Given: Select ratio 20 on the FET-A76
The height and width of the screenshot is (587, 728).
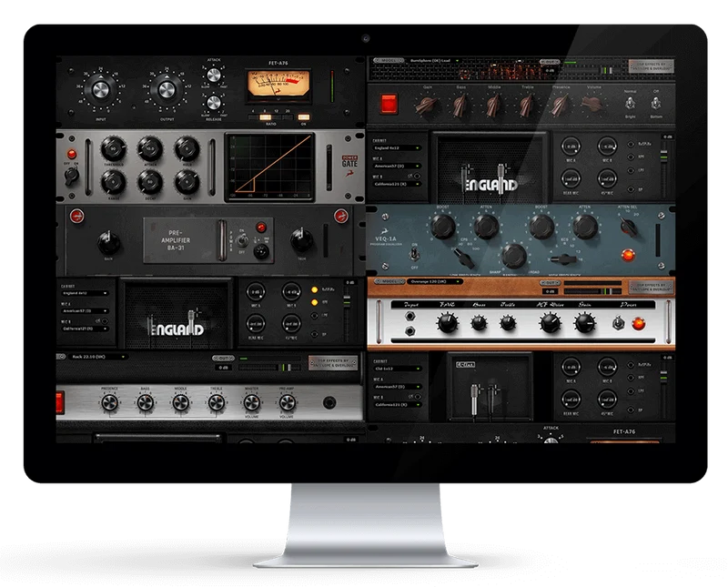Looking at the screenshot, I should coord(288,117).
